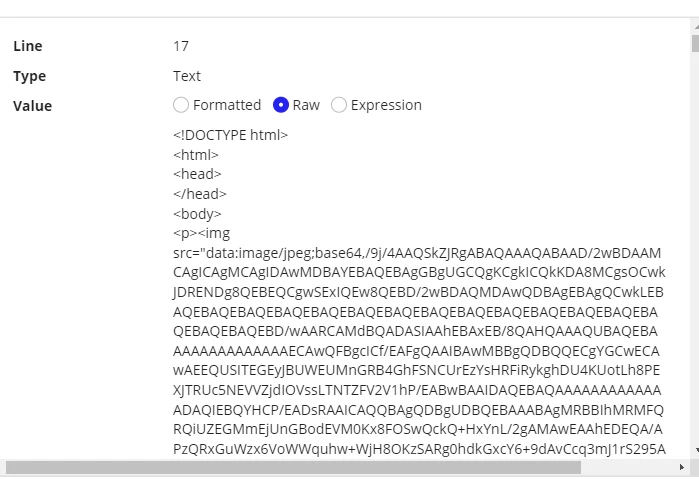The width and height of the screenshot is (699, 479).
Task: Click the horizontal scrollbar right arrow
Action: pyautogui.click(x=681, y=467)
